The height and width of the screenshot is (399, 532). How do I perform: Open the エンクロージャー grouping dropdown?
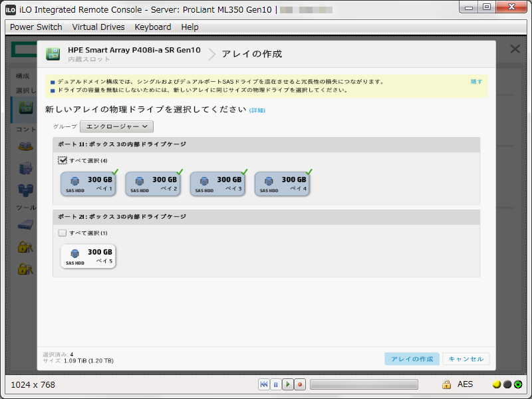click(x=117, y=126)
